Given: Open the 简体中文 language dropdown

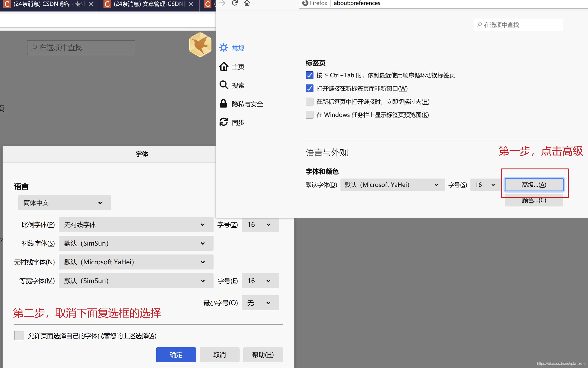Looking at the screenshot, I should [64, 202].
